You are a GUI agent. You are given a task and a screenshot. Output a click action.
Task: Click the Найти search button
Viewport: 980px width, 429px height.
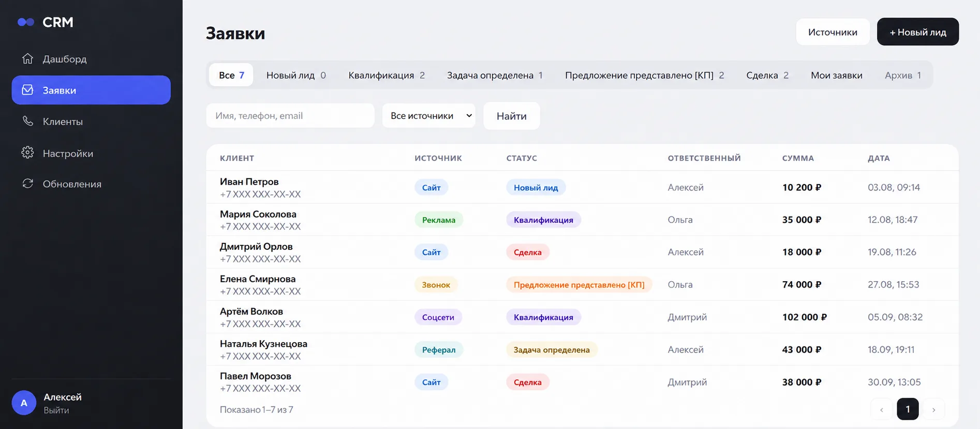pyautogui.click(x=512, y=116)
